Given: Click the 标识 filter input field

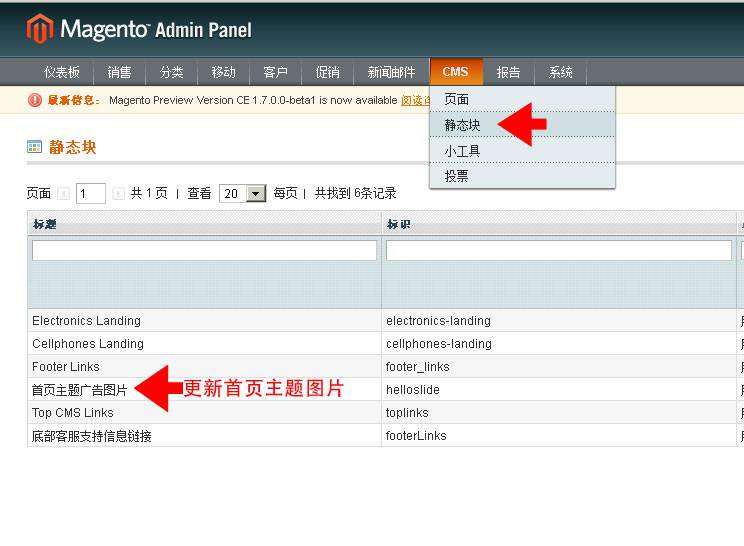Looking at the screenshot, I should coord(558,250).
